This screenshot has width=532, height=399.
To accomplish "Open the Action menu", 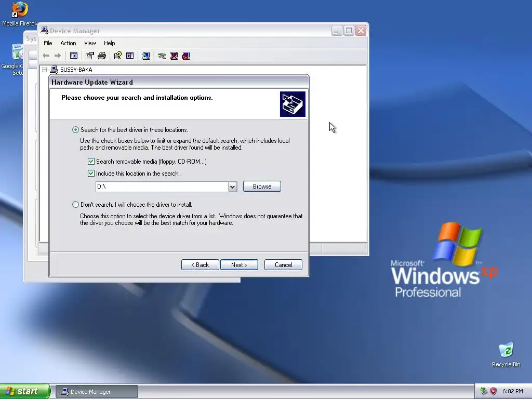I will click(68, 43).
